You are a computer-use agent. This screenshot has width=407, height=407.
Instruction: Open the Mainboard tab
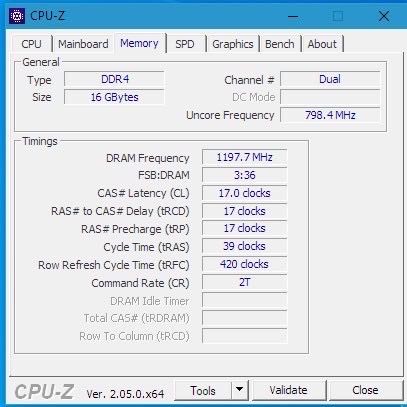(83, 44)
